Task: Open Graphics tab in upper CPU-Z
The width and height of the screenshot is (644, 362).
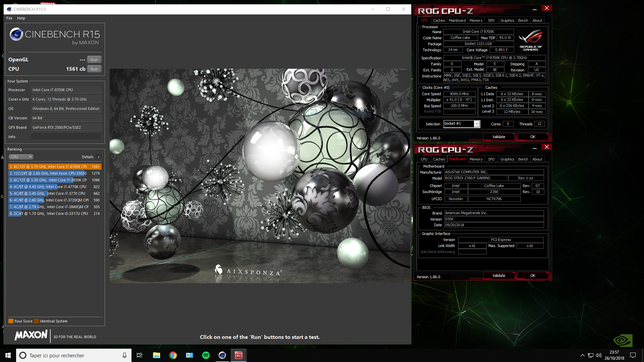Action: (507, 20)
